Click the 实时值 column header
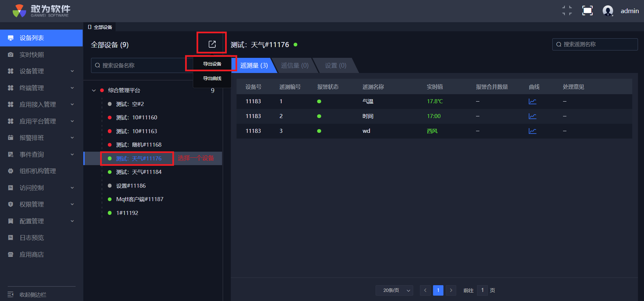644x301 pixels. [435, 87]
